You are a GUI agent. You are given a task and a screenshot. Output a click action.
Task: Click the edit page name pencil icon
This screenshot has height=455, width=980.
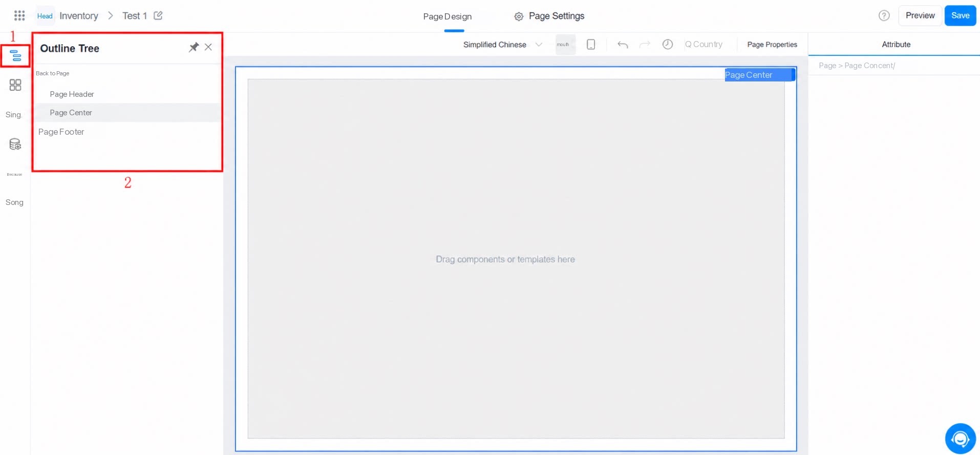[158, 15]
